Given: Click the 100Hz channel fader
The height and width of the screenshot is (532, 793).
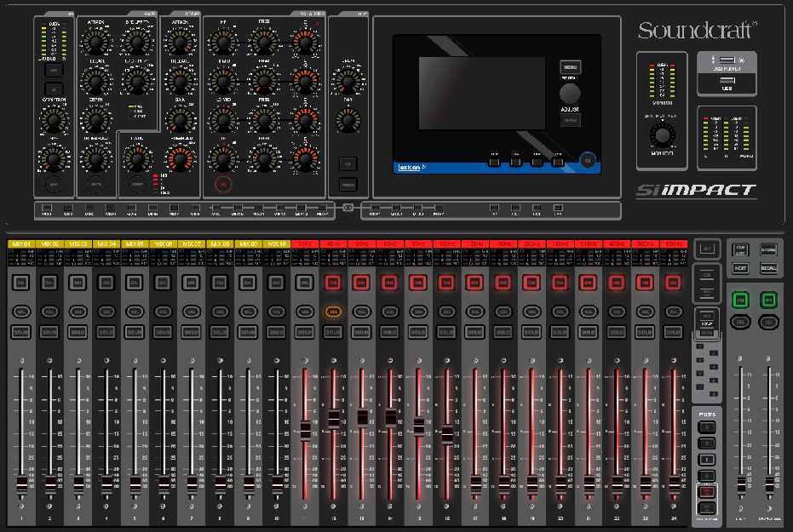Looking at the screenshot, I should point(447,434).
